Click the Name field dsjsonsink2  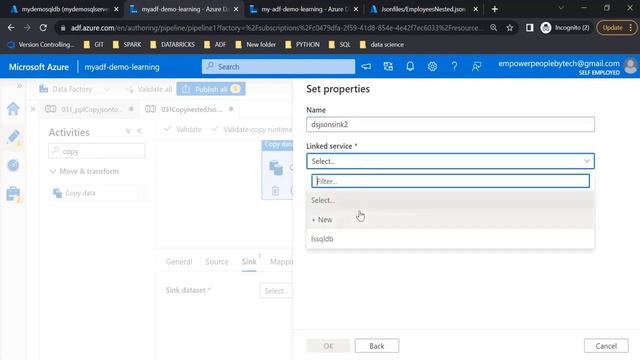point(450,124)
